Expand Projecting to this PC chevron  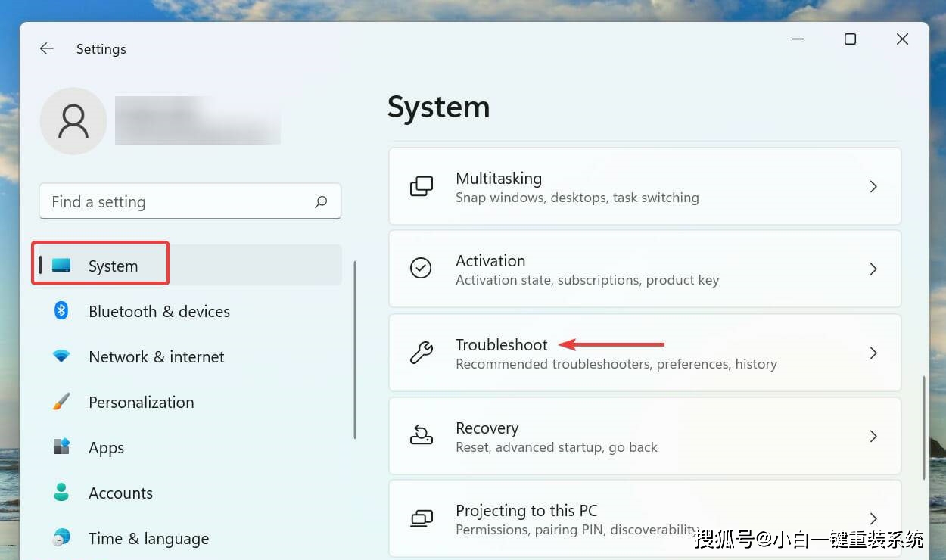point(873,518)
